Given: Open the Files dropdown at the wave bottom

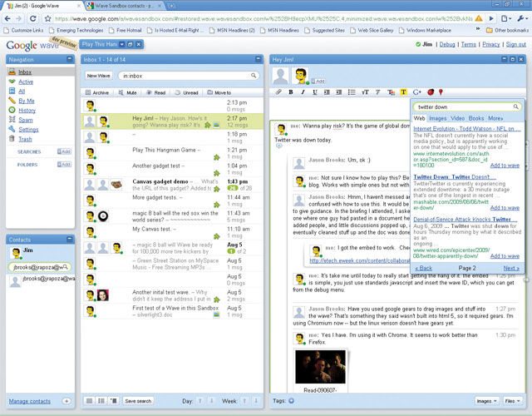Looking at the screenshot, I should [x=512, y=401].
